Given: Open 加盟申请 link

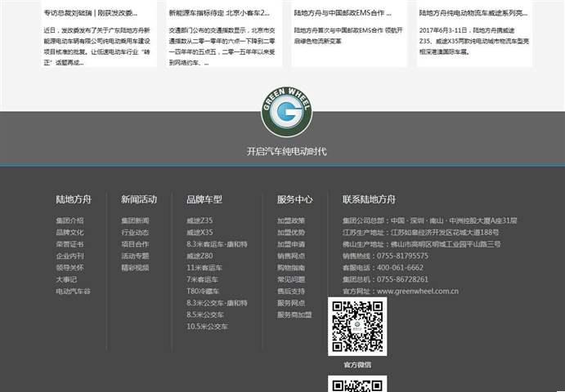Looking at the screenshot, I should tap(291, 244).
